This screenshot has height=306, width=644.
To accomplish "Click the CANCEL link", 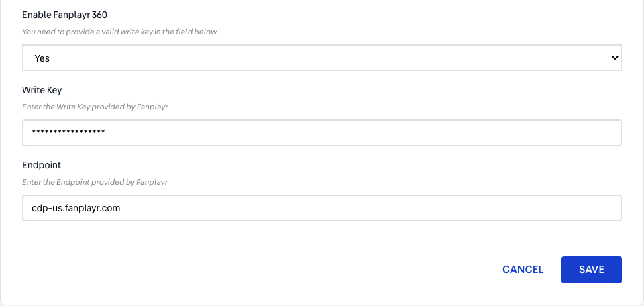I will (x=523, y=270).
